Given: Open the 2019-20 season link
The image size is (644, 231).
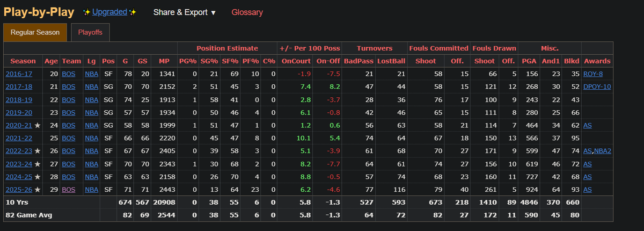Looking at the screenshot, I should (18, 113).
